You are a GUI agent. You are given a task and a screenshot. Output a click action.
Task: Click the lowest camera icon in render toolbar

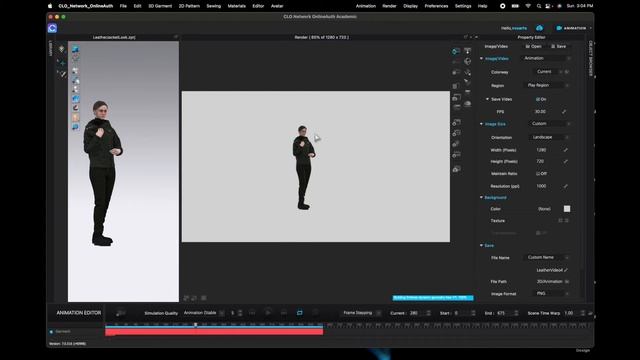[456, 169]
